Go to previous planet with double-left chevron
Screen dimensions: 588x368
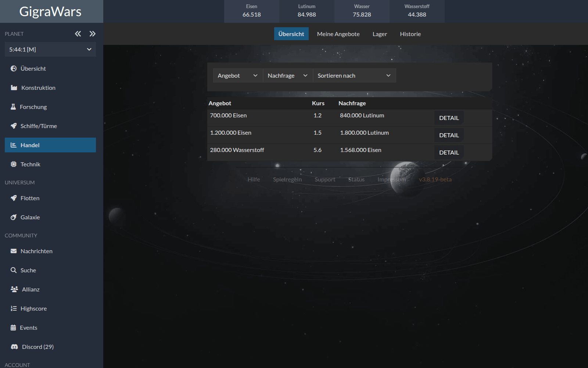tap(78, 34)
